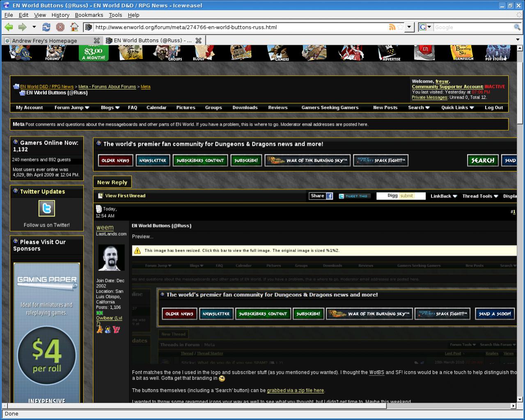Open the freyar username link
This screenshot has height=420, width=525.
coord(442,81)
